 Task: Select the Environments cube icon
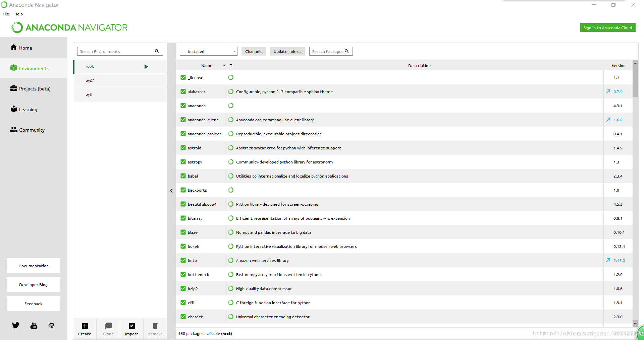click(14, 68)
